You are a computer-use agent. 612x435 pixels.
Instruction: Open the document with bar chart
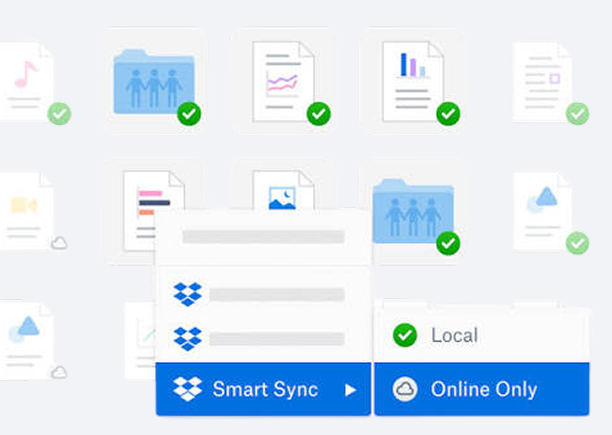413,81
